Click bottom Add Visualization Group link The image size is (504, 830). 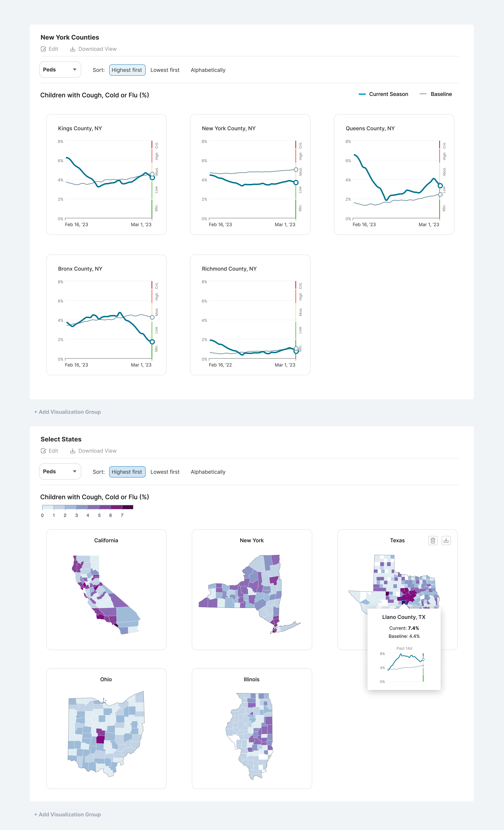click(x=67, y=814)
